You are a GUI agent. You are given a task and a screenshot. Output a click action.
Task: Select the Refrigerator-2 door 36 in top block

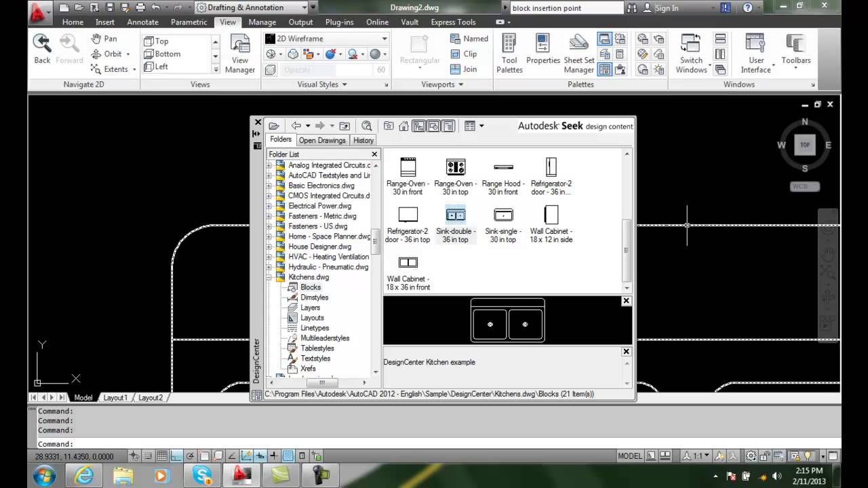tap(408, 224)
